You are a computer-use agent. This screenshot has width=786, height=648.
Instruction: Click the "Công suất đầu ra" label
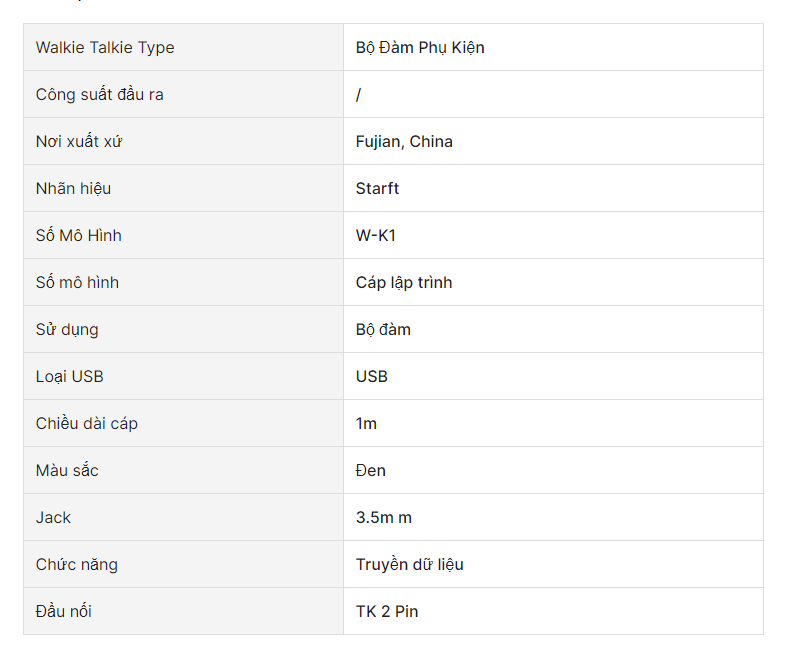(x=100, y=95)
